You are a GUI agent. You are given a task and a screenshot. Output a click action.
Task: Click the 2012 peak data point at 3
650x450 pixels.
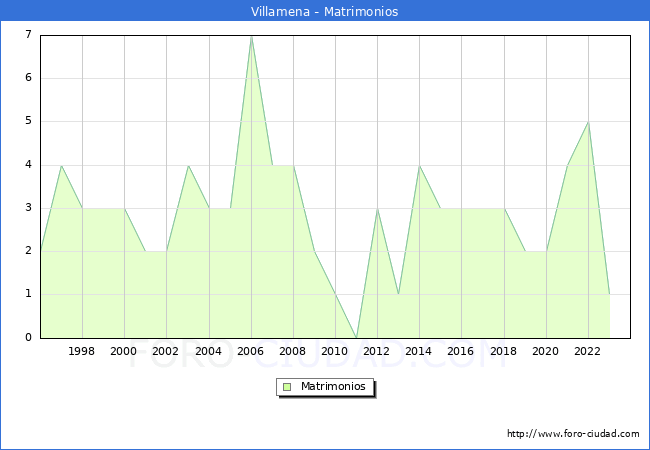click(377, 209)
